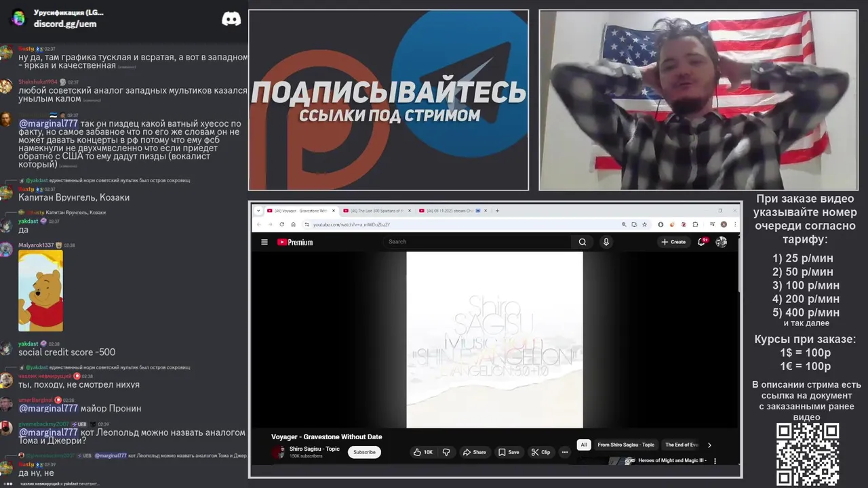This screenshot has height=488, width=868.
Task: Click the youtube.com address bar URL
Action: point(351,224)
